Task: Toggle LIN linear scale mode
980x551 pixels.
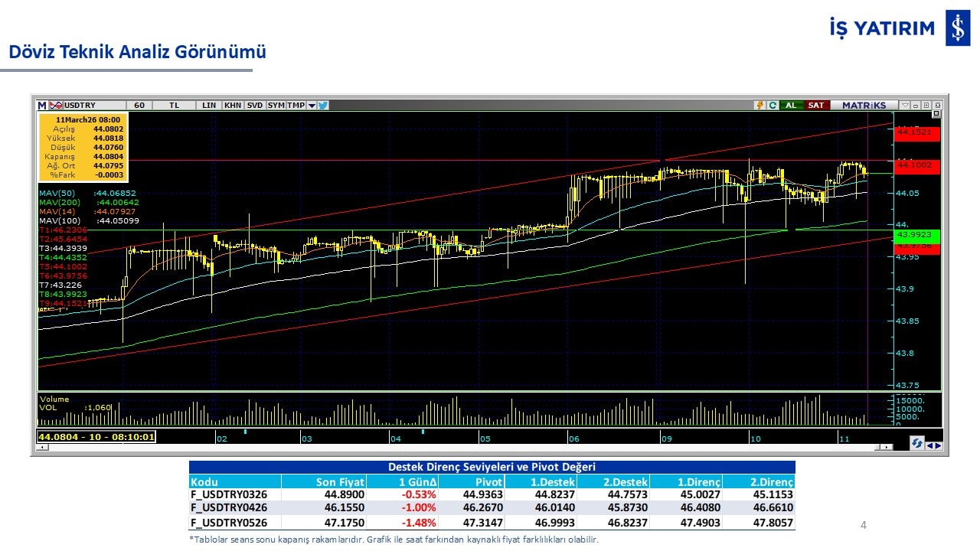Action: [x=209, y=106]
